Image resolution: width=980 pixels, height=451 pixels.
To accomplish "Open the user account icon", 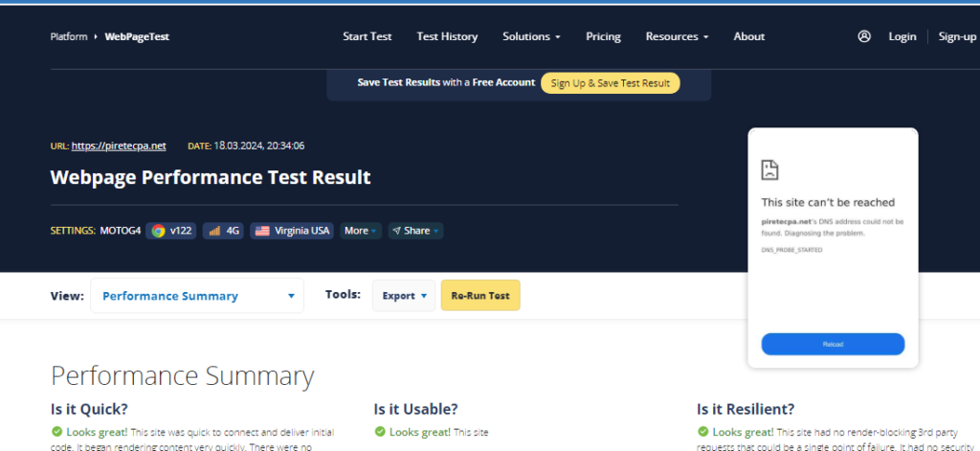I will click(864, 36).
